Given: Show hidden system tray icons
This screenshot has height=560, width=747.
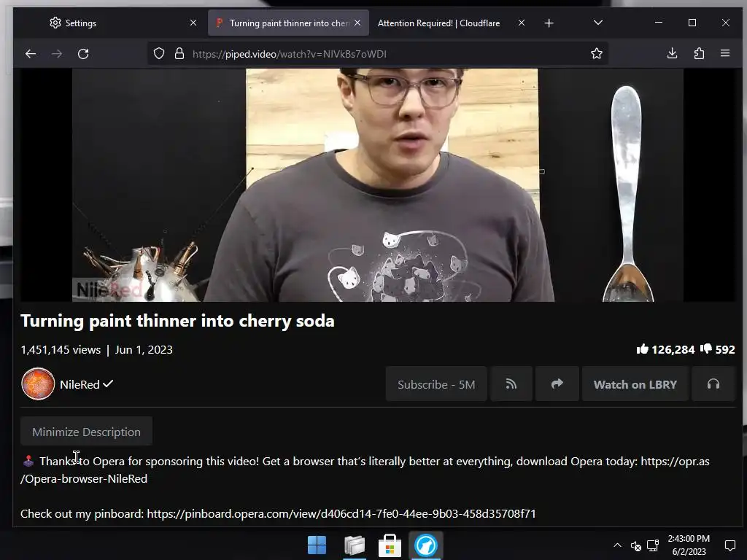Looking at the screenshot, I should 617,545.
